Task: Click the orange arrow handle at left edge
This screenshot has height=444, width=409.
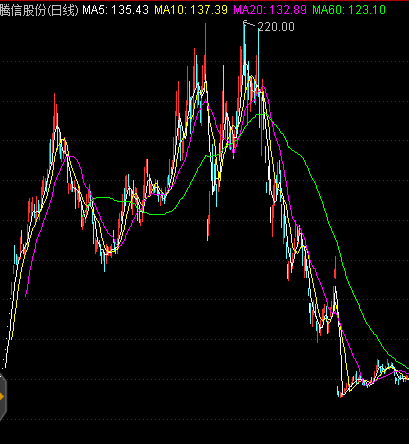Action: [3, 397]
